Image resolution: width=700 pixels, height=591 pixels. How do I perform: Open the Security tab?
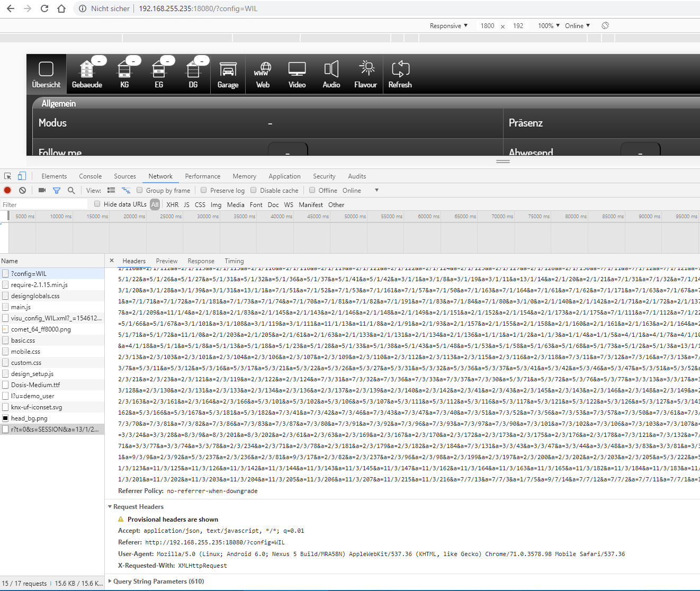[x=324, y=176]
